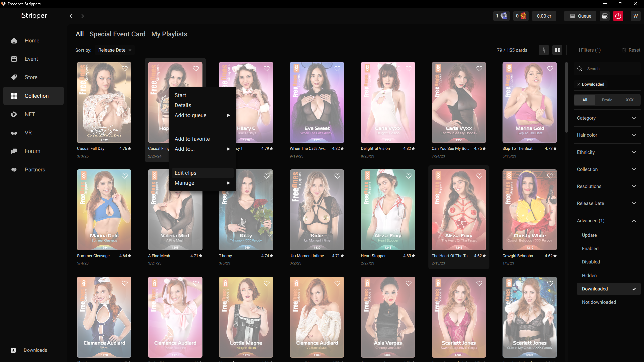Open the Forum chat icon
644x362 pixels.
(x=14, y=151)
